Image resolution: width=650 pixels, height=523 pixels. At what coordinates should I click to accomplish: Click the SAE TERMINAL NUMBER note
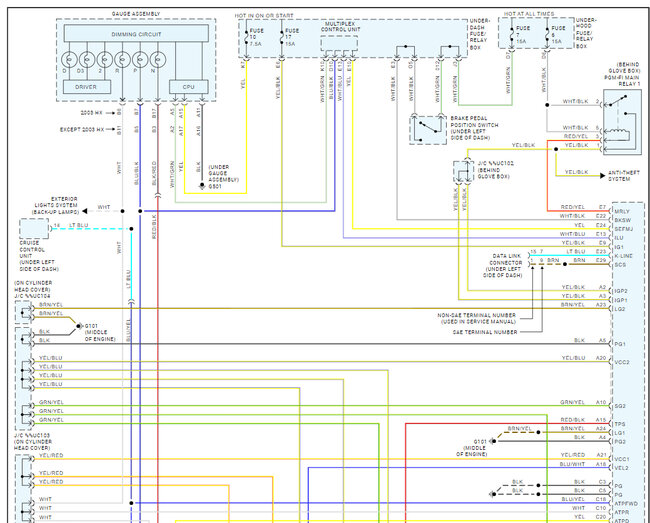click(x=485, y=332)
